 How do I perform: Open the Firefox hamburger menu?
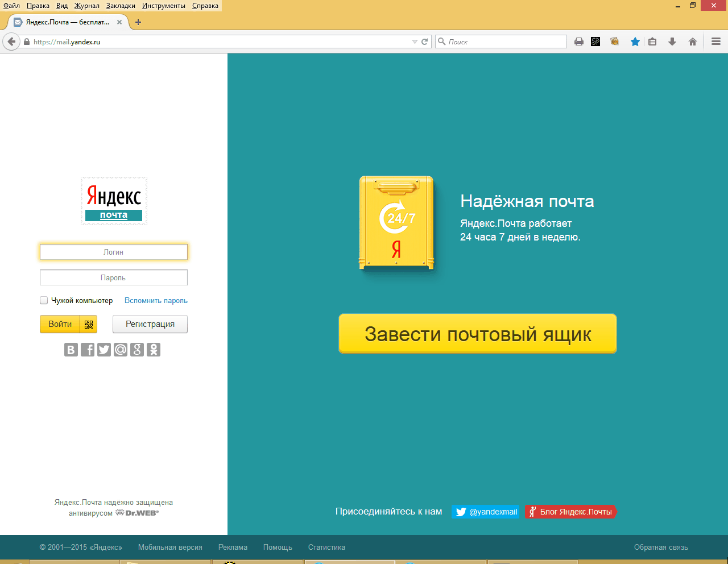[716, 42]
